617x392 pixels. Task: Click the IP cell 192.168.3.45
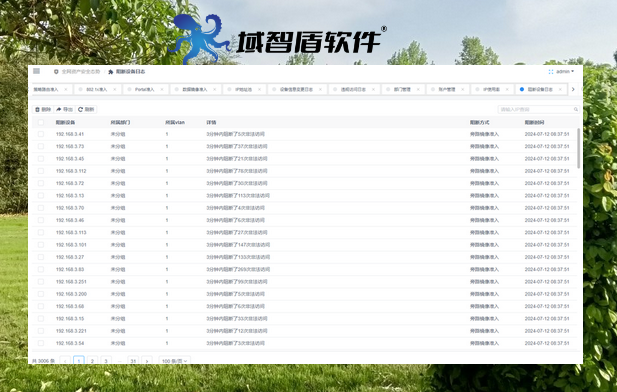click(70, 159)
